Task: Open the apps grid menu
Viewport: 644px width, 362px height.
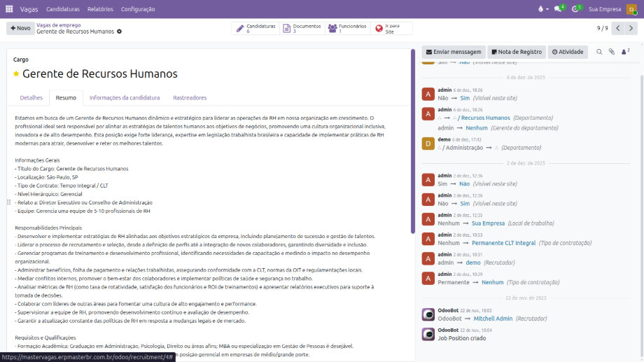Action: (8, 9)
